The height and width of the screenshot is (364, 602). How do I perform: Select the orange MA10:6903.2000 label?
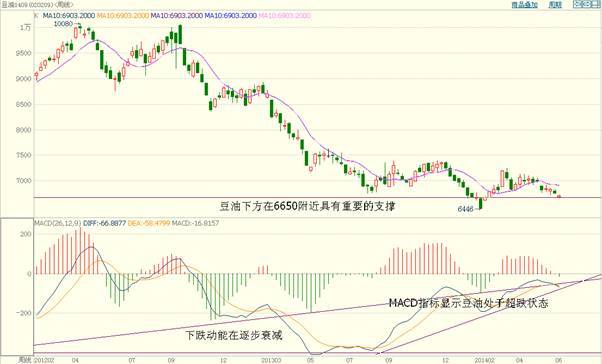coord(122,16)
